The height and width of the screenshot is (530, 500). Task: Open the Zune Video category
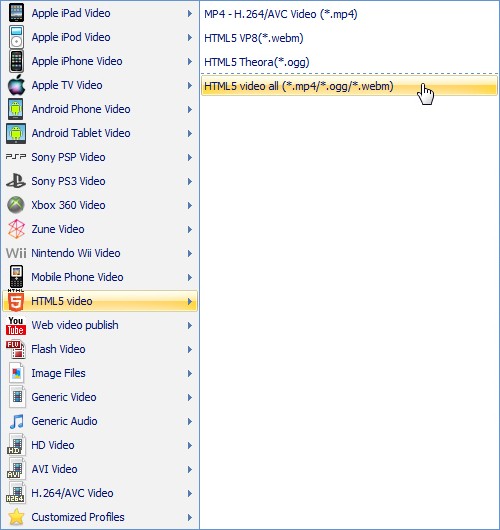coord(100,229)
